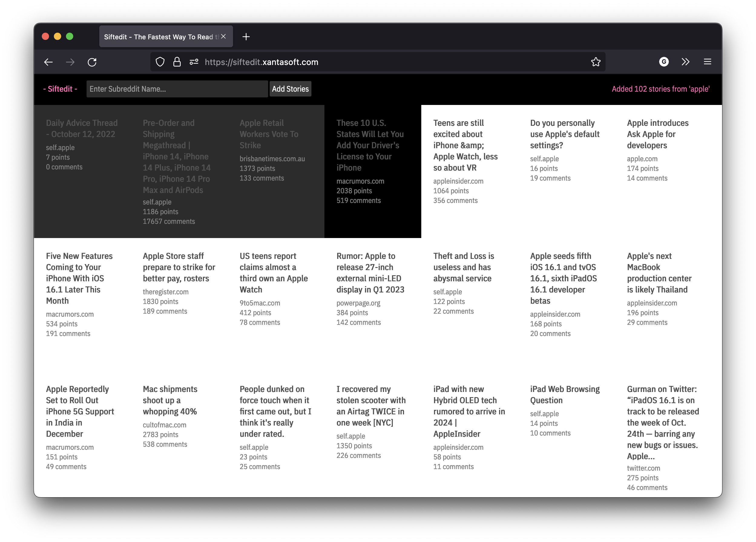Click '191 comments' under Five New Features
This screenshot has width=756, height=542.
(68, 334)
